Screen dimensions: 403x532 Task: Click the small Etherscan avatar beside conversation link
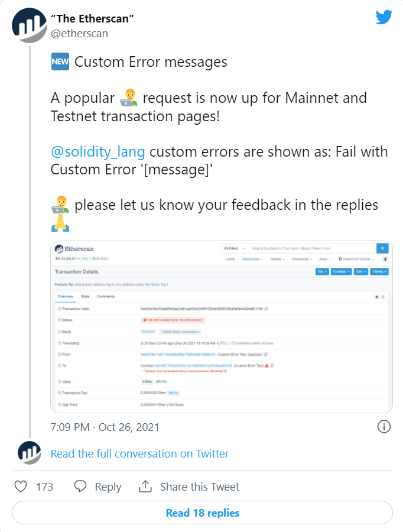coord(30,453)
